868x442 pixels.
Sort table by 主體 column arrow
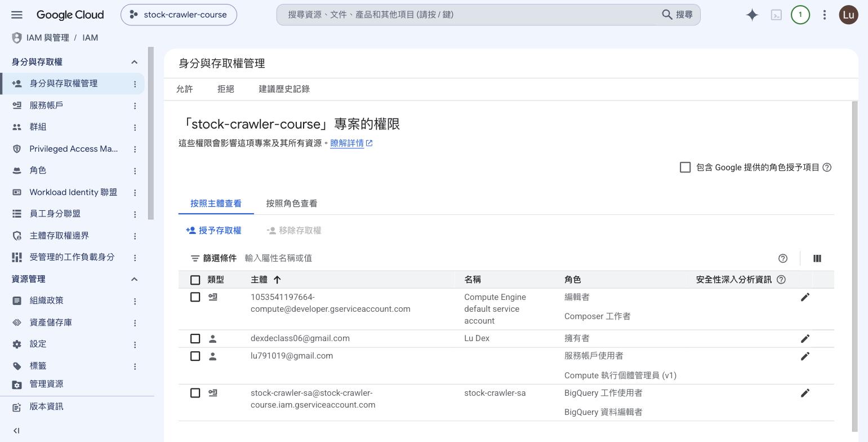[x=277, y=280]
